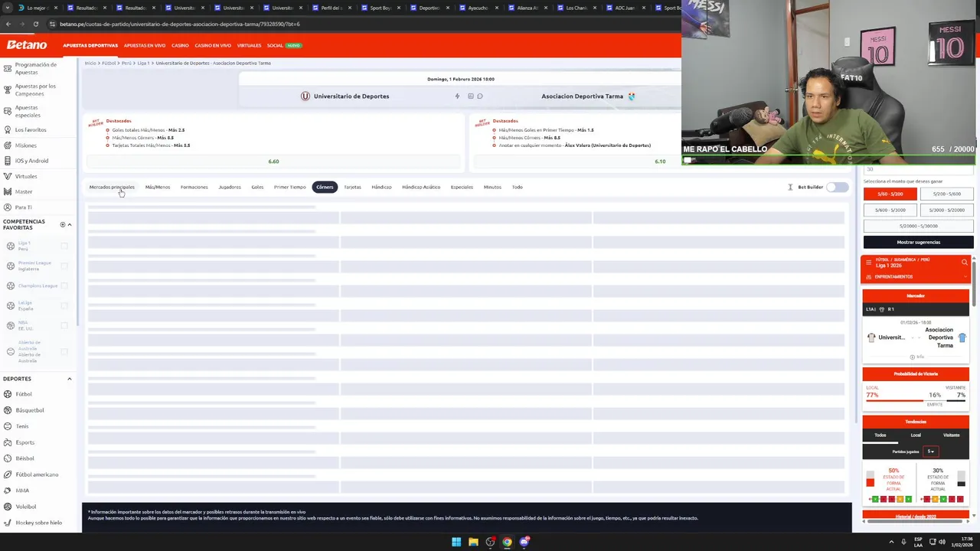Click the chat bubble icon in match header

pyautogui.click(x=480, y=96)
